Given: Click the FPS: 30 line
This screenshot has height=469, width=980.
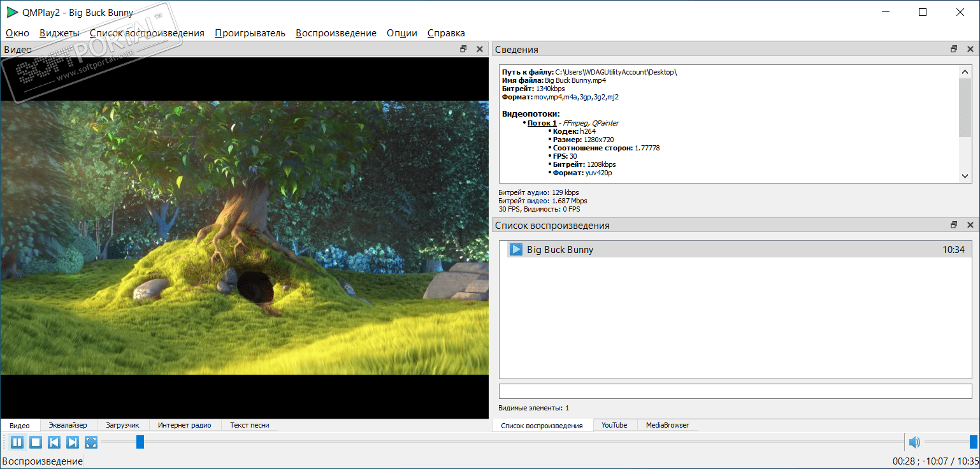Looking at the screenshot, I should (x=565, y=156).
